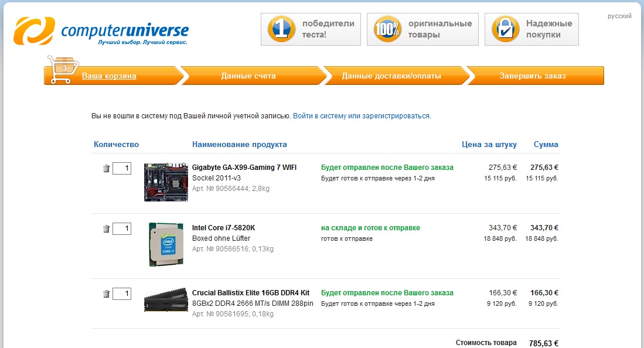
Task: Click quantity field for Intel Core i7-5820K
Action: pyautogui.click(x=122, y=229)
